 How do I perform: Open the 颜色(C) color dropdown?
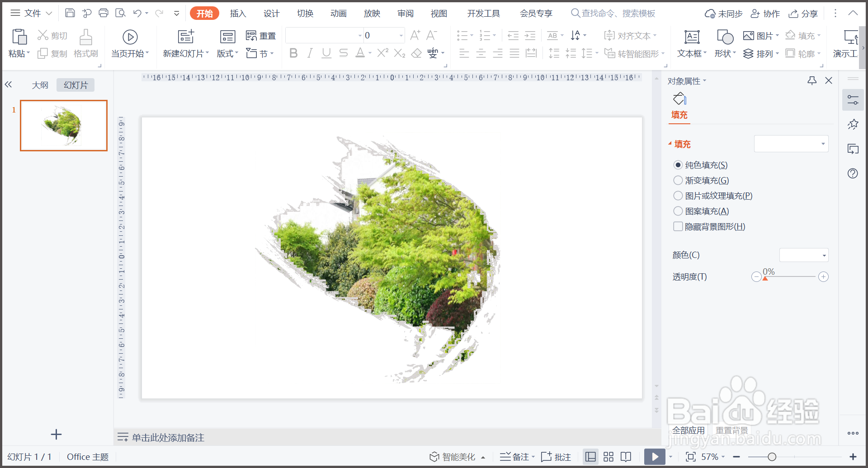[803, 255]
